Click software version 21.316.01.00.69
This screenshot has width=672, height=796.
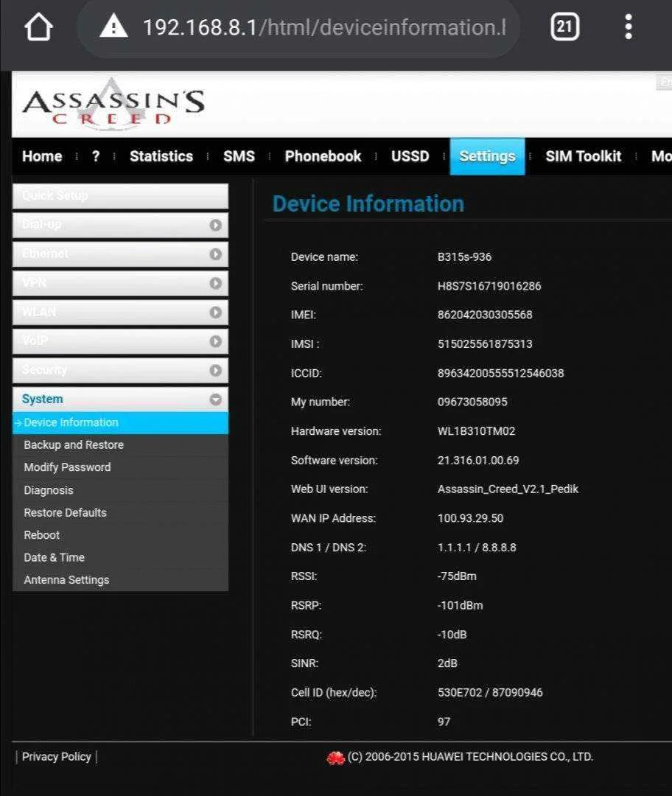[x=478, y=461]
